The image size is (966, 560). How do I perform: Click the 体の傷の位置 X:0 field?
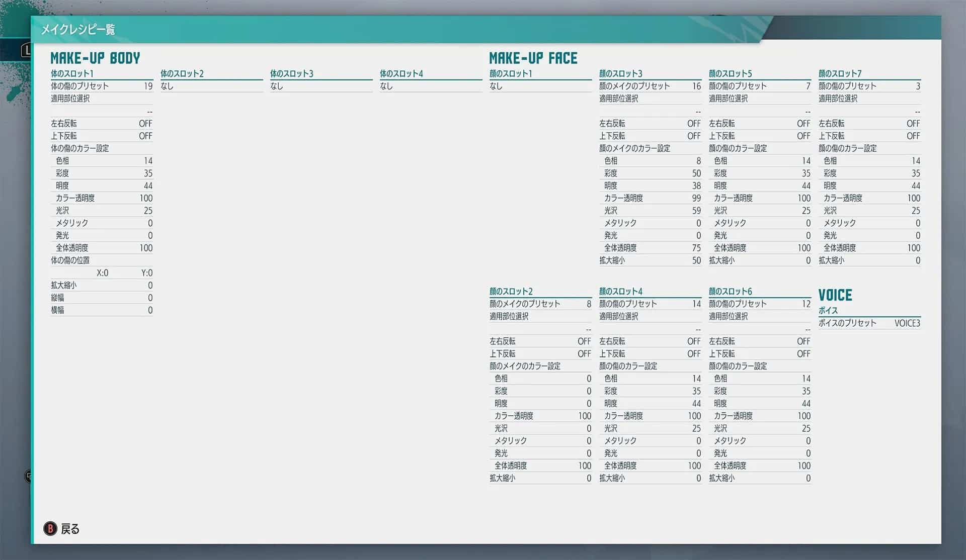pos(102,273)
